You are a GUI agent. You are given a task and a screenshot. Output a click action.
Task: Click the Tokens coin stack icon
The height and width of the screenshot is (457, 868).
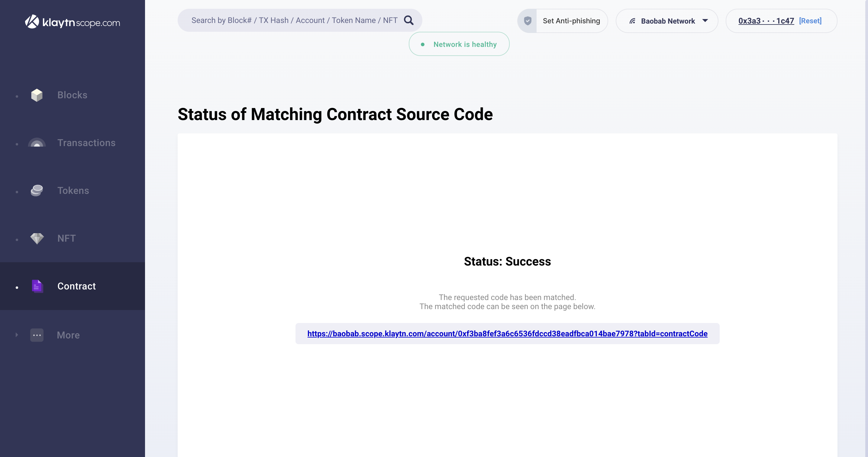37,191
